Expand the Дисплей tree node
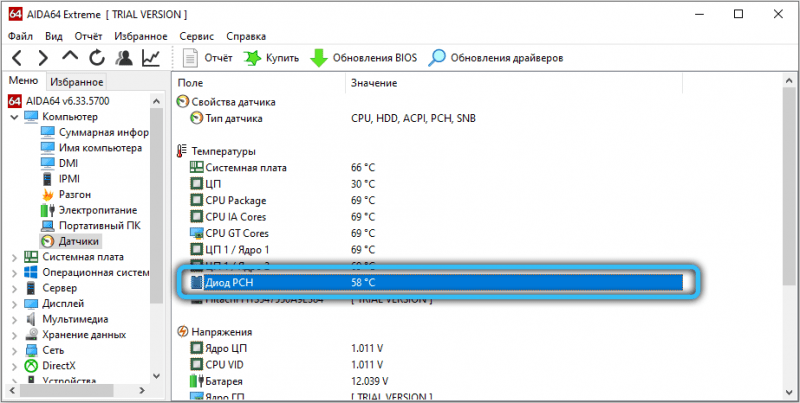This screenshot has width=800, height=403. coord(14,304)
